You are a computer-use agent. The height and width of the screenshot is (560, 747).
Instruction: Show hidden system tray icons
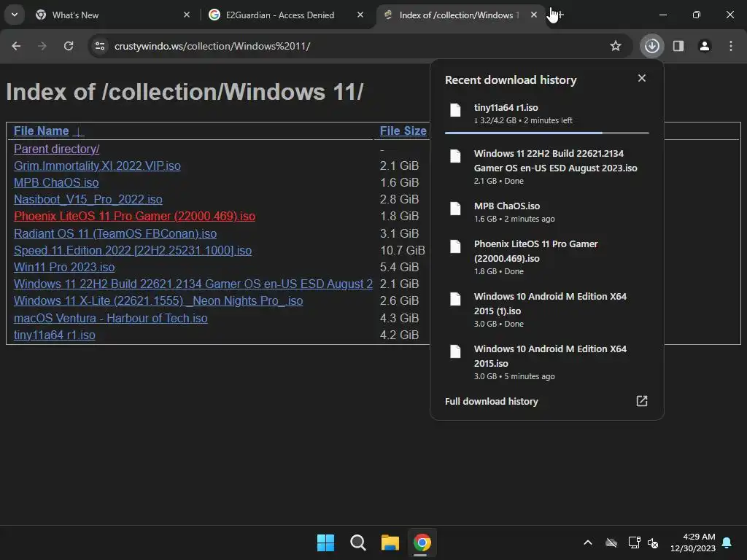click(x=588, y=542)
